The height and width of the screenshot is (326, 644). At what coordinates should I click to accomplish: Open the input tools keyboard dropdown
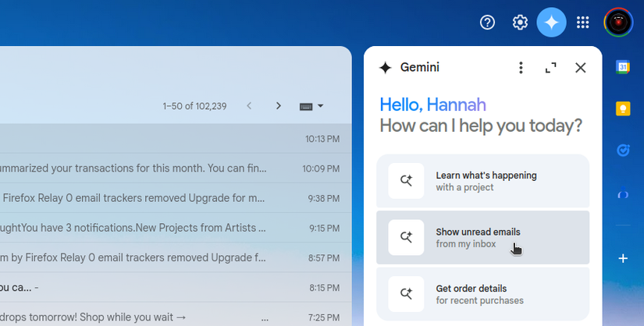(311, 106)
